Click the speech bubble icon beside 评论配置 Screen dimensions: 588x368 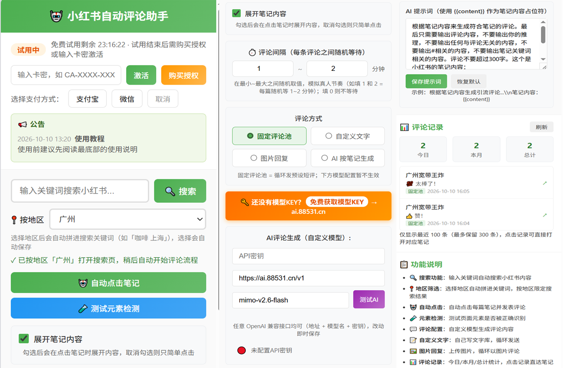point(413,329)
